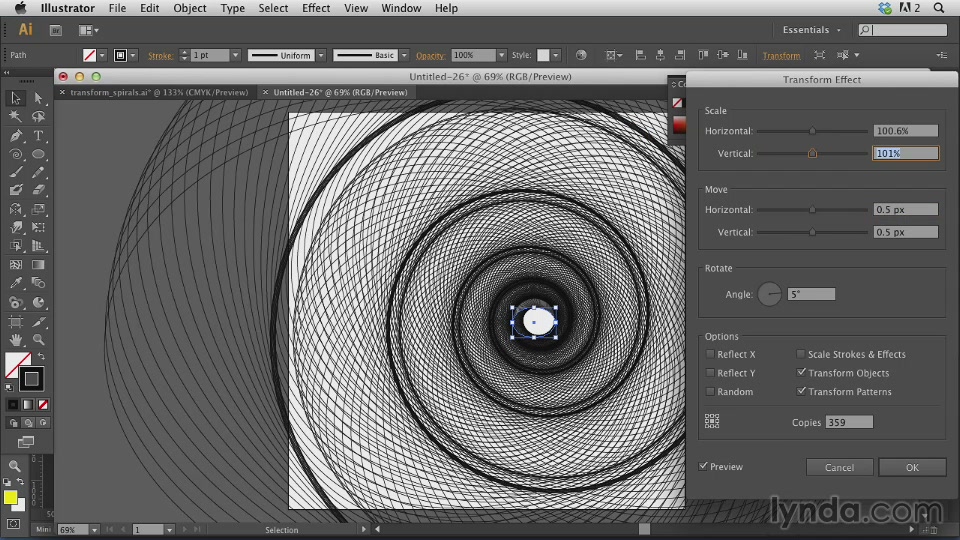This screenshot has width=960, height=540.
Task: Enable the Random checkbox
Action: pyautogui.click(x=710, y=392)
